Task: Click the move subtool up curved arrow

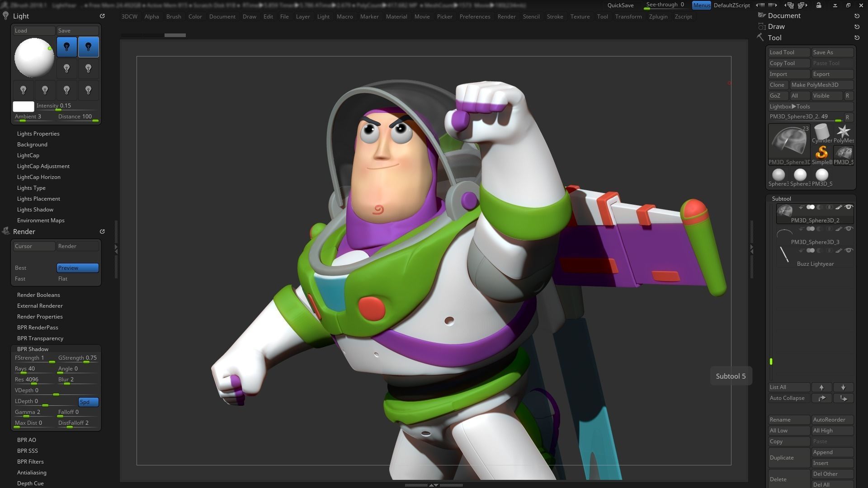Action: (x=821, y=398)
